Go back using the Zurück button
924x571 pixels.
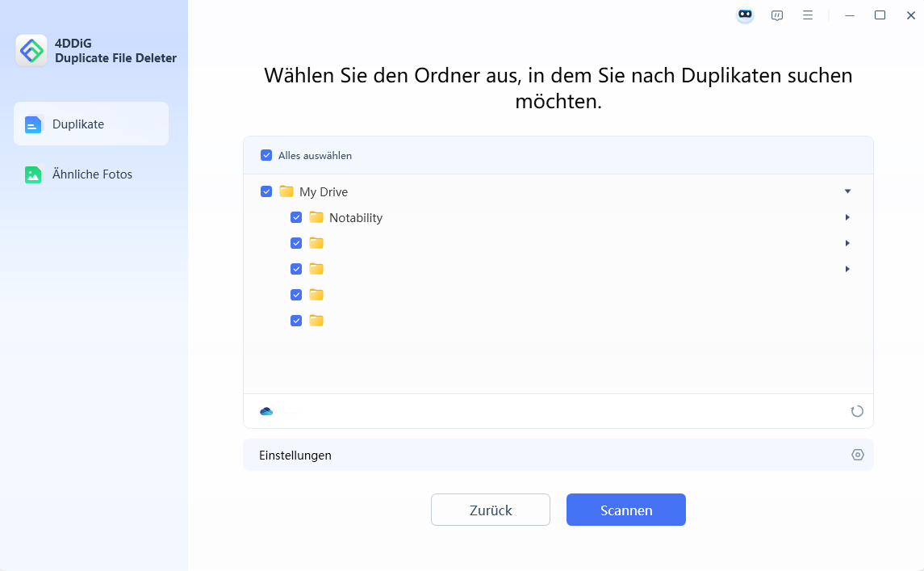490,510
